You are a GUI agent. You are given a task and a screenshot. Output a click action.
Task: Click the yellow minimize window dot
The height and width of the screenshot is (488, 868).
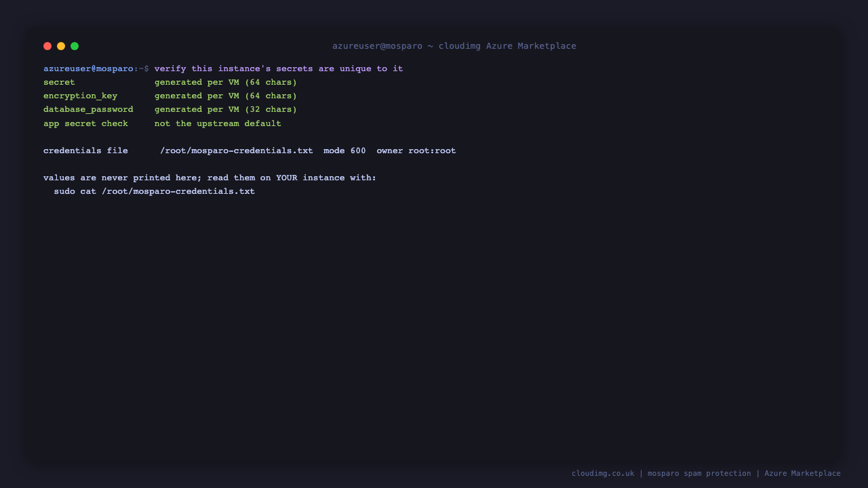[61, 46]
